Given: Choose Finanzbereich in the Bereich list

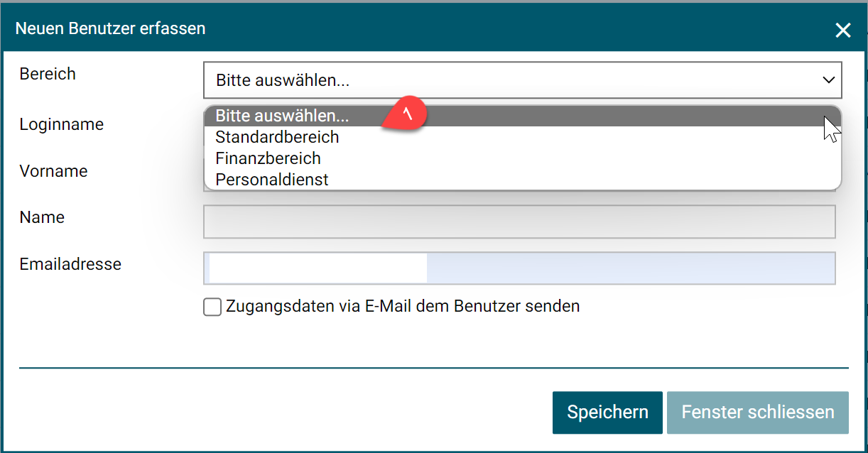Looking at the screenshot, I should 268,158.
